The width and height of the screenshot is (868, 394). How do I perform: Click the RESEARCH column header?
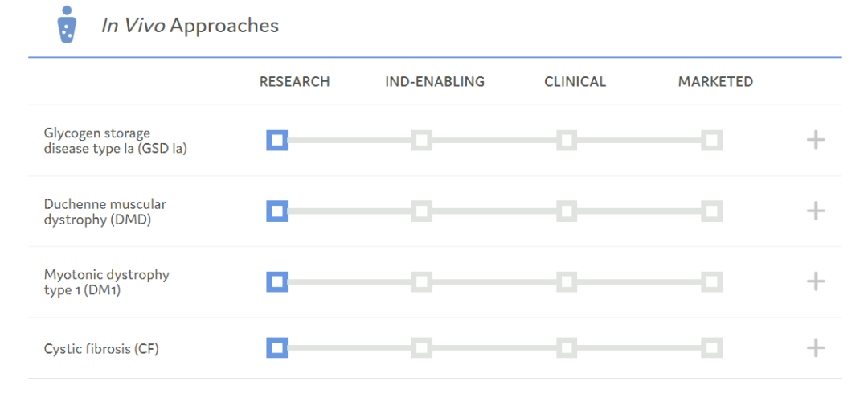[x=294, y=82]
